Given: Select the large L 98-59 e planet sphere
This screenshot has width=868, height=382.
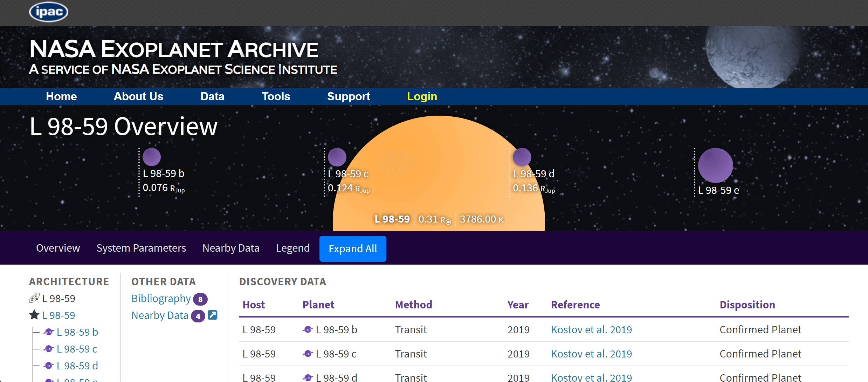Looking at the screenshot, I should [x=715, y=165].
